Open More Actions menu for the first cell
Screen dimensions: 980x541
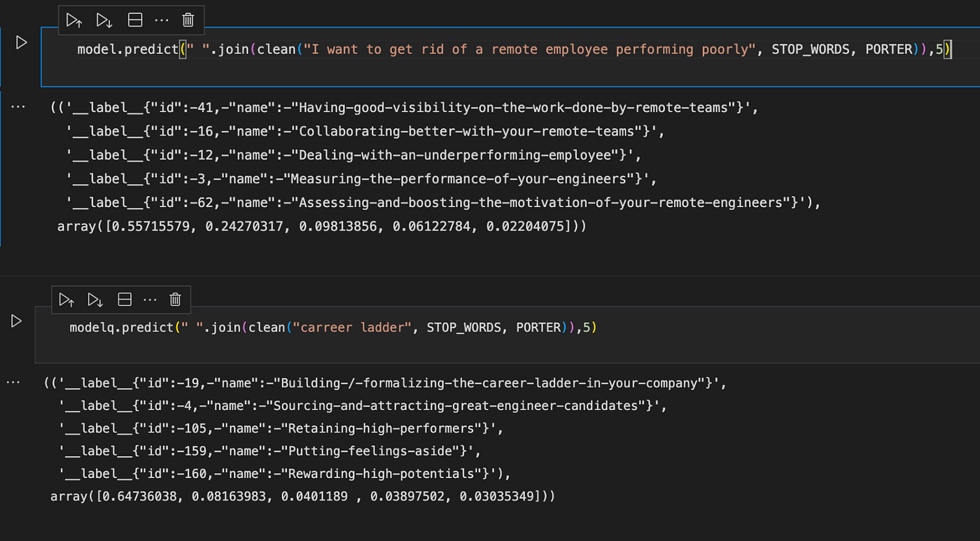[162, 20]
